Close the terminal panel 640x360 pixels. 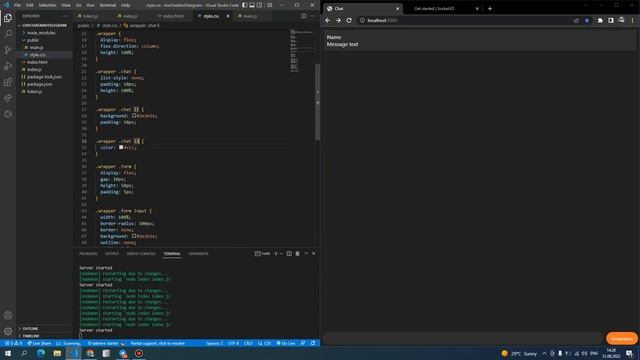[x=313, y=253]
